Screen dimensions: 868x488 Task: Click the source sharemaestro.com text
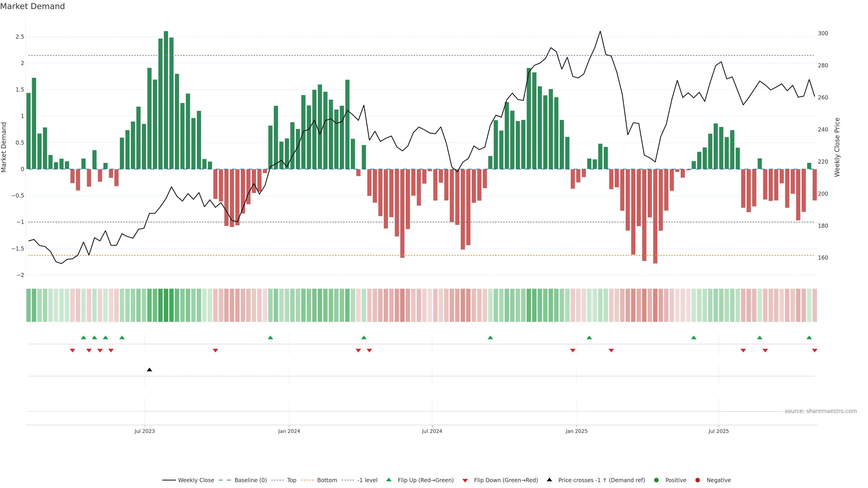(821, 411)
